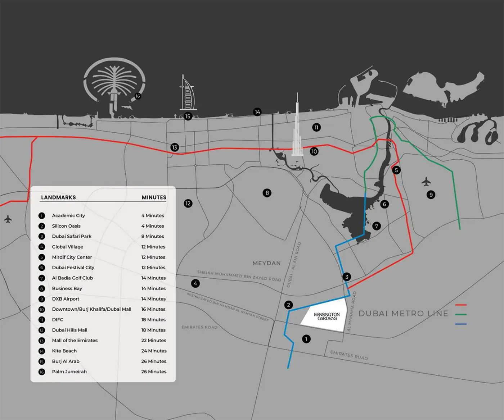
Task: Select the Academic City row in the legend
Action: click(x=68, y=216)
